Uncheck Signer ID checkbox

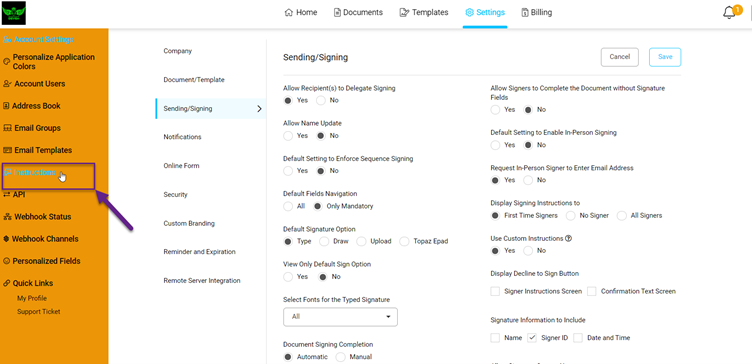pyautogui.click(x=532, y=338)
